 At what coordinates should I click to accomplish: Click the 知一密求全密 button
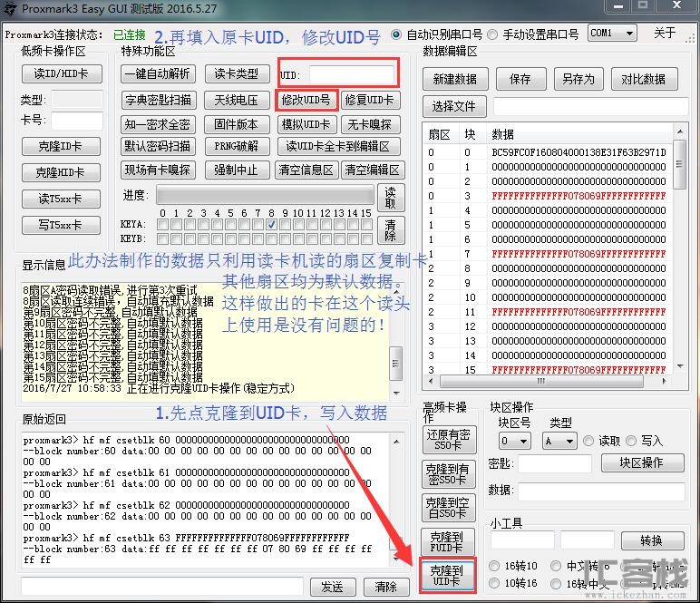pyautogui.click(x=158, y=124)
